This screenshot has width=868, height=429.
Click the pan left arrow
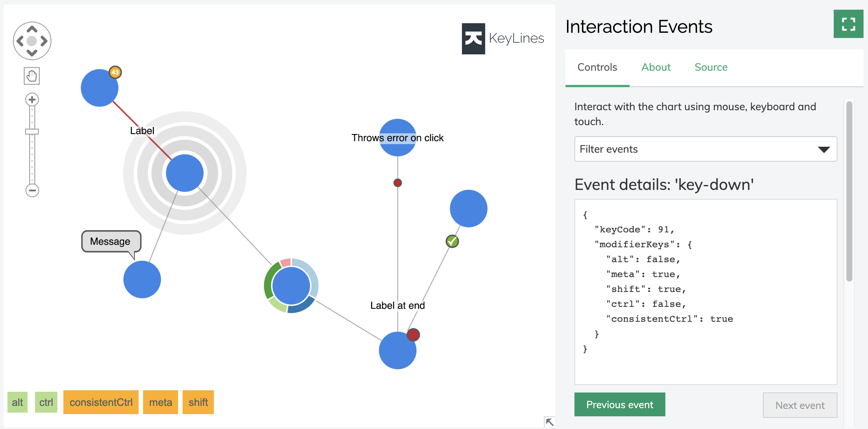(x=20, y=41)
